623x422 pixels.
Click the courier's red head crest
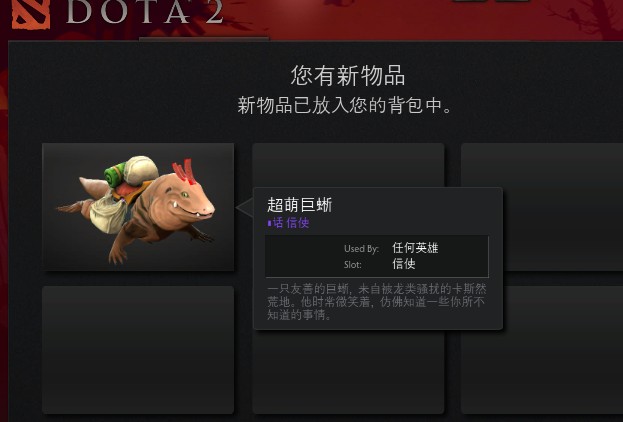click(184, 171)
